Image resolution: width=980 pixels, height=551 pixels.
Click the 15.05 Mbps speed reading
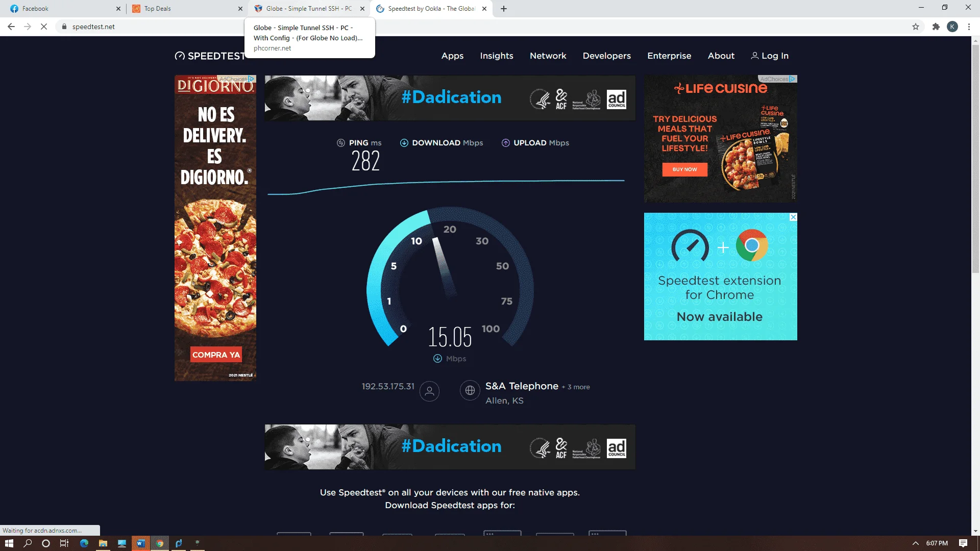(x=450, y=337)
